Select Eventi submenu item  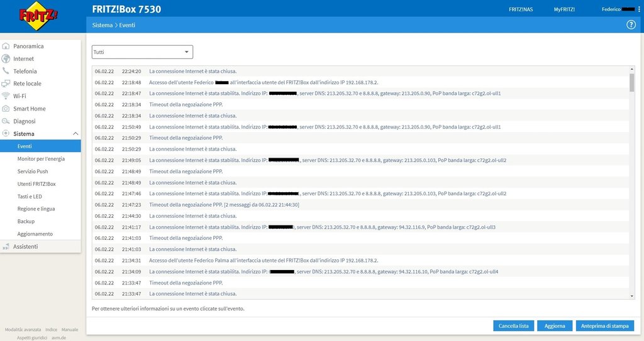click(40, 146)
